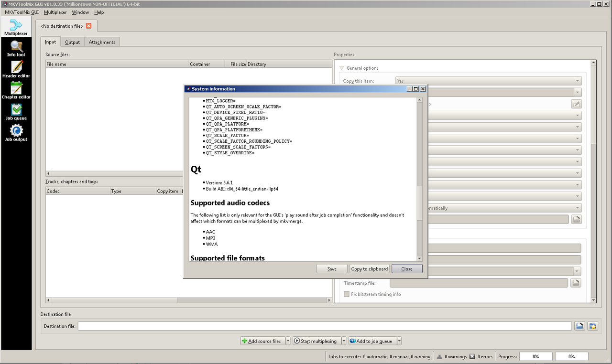Open the Info tool

(x=16, y=49)
